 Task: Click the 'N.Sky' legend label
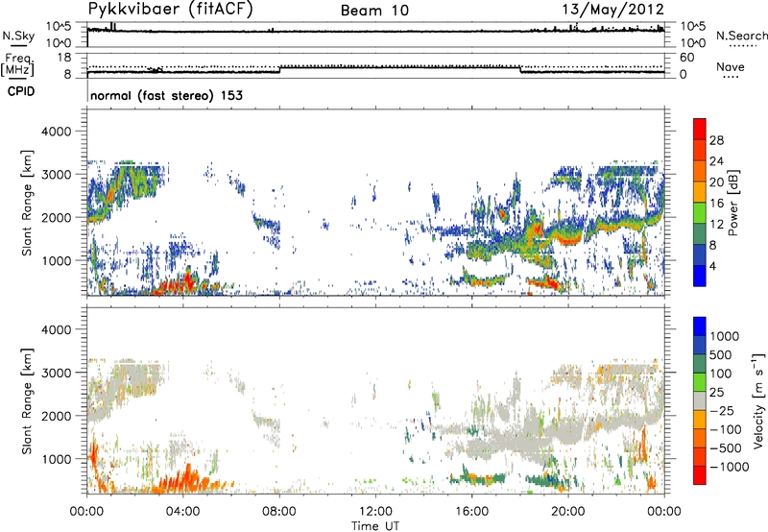coord(18,36)
